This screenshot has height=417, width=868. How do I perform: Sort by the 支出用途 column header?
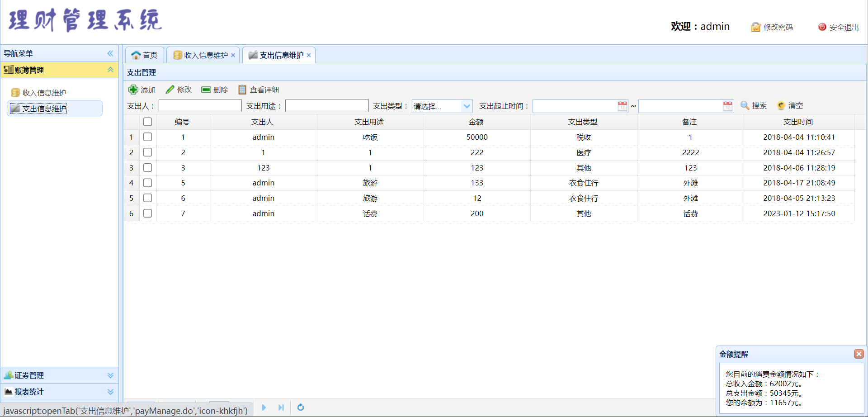click(370, 122)
